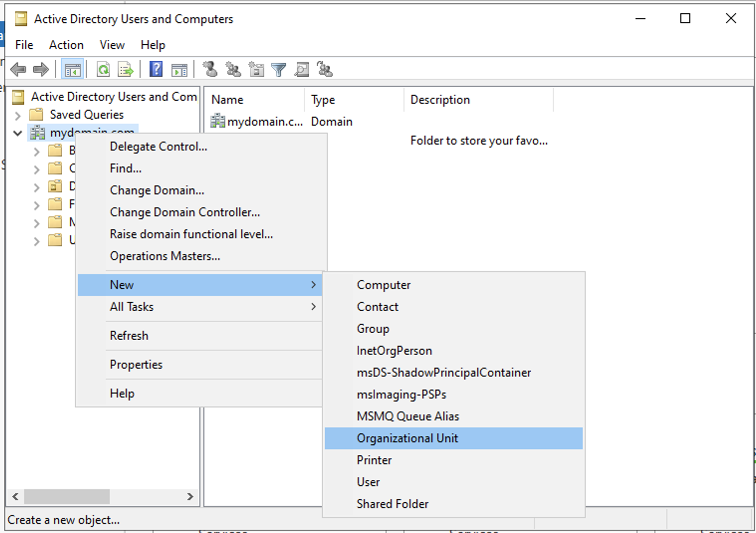The width and height of the screenshot is (756, 533).
Task: Click the add to group toolbar icon
Action: point(325,69)
